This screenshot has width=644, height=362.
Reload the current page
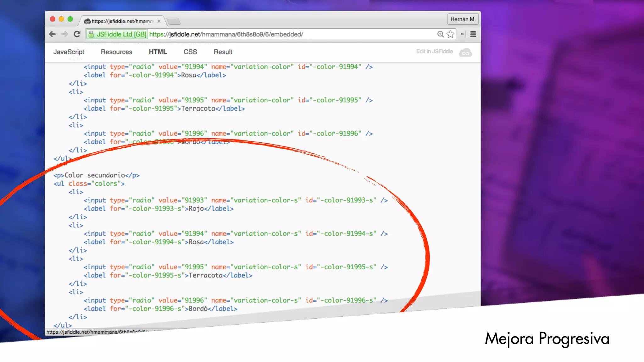pyautogui.click(x=77, y=34)
